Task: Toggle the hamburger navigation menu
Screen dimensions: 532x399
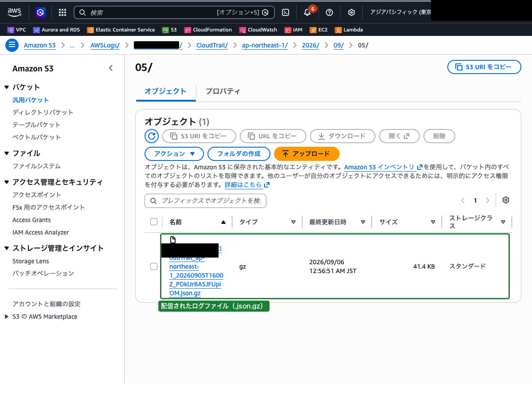Action: 12,45
